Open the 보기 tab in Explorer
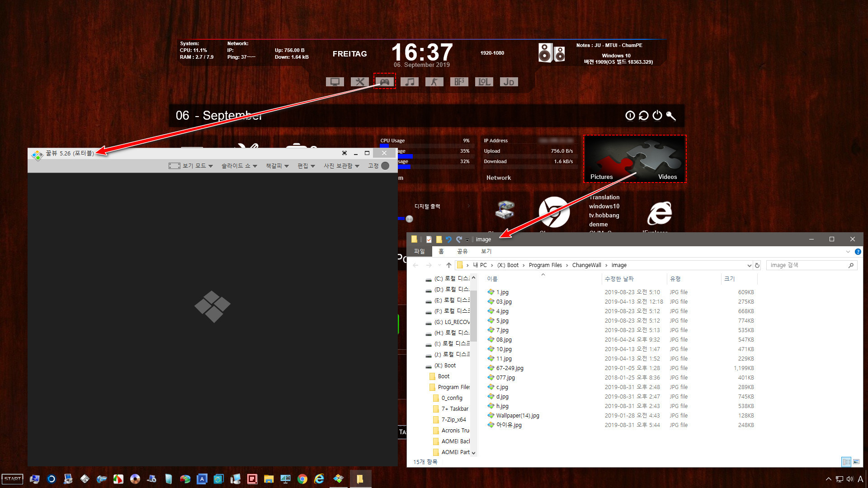The width and height of the screenshot is (868, 488). pos(486,251)
